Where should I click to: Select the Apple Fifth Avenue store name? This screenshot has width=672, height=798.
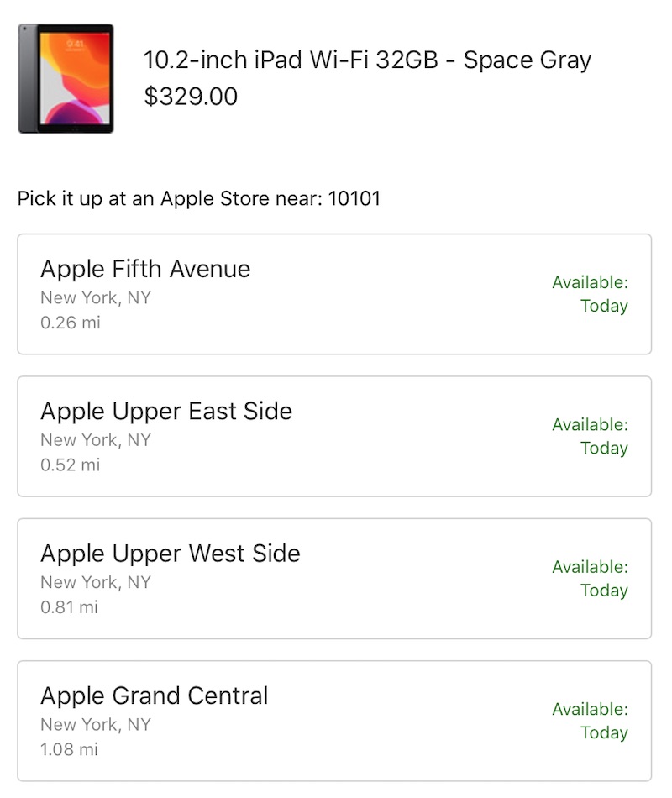[x=145, y=269]
